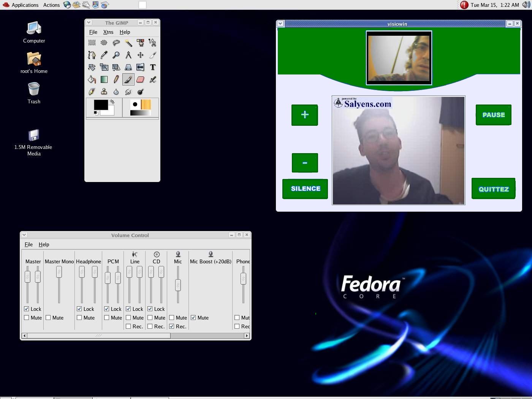Select the Dodge/Burn tool

[141, 92]
